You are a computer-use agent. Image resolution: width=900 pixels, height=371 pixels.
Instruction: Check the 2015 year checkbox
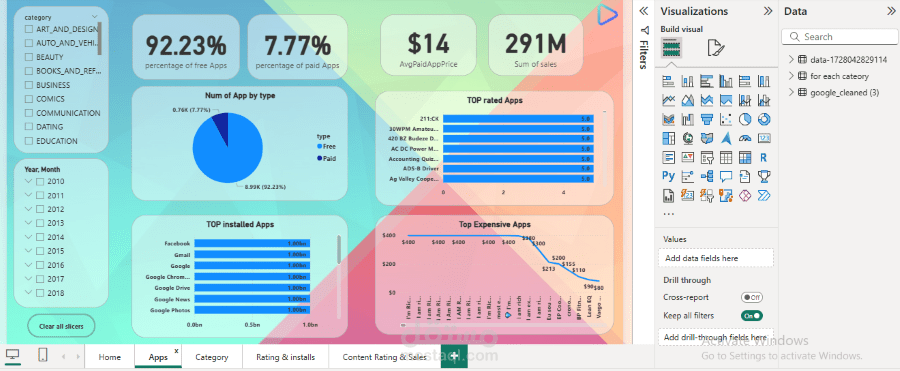coord(40,251)
